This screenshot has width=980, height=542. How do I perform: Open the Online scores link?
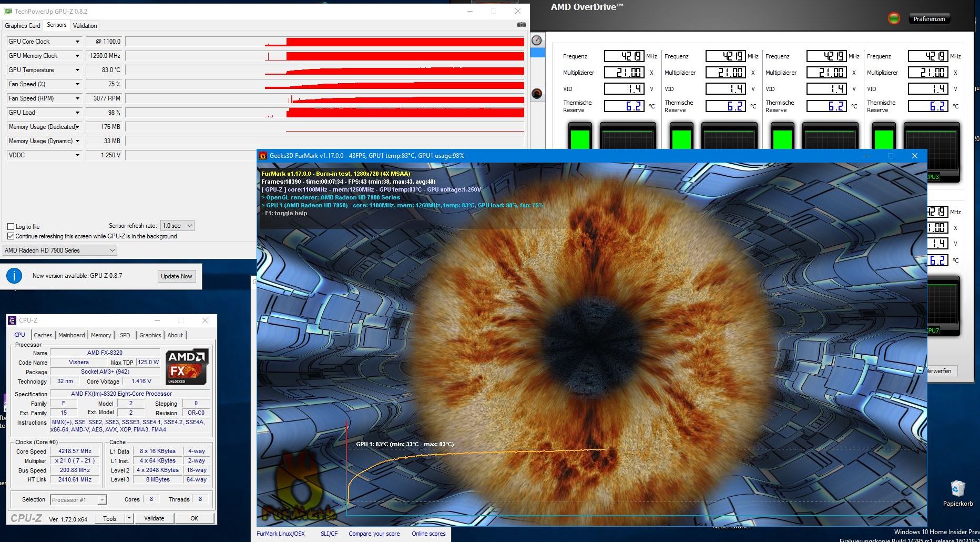click(x=428, y=534)
